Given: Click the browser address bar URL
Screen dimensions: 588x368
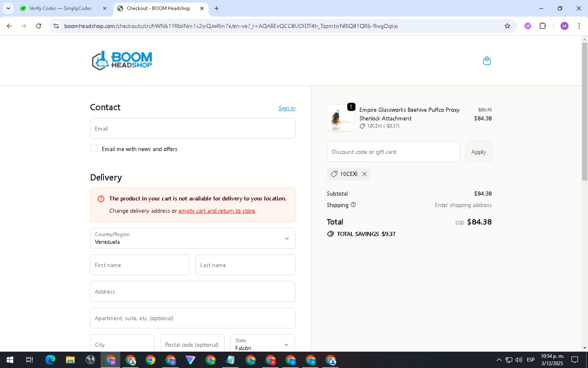Looking at the screenshot, I should [x=231, y=26].
